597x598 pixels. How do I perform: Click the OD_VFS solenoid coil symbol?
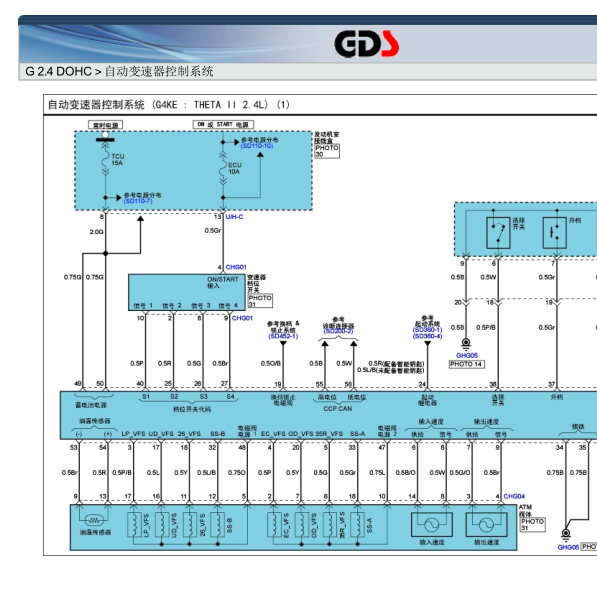302,525
